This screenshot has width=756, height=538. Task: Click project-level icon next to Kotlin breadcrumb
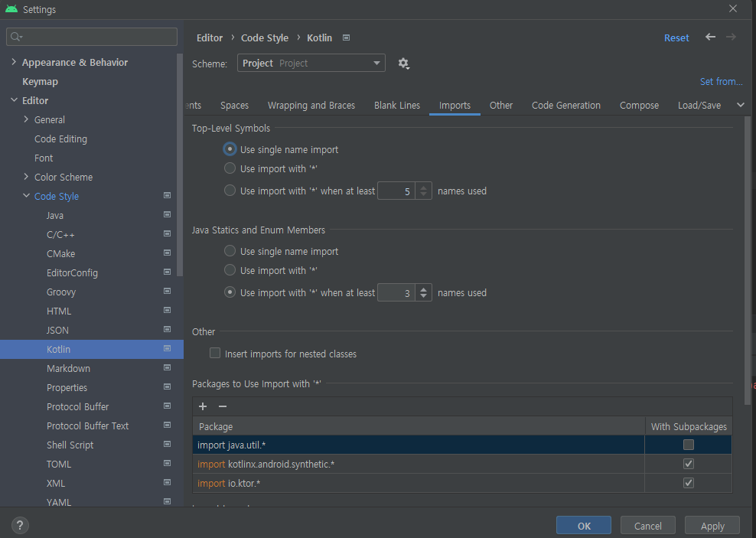click(346, 37)
